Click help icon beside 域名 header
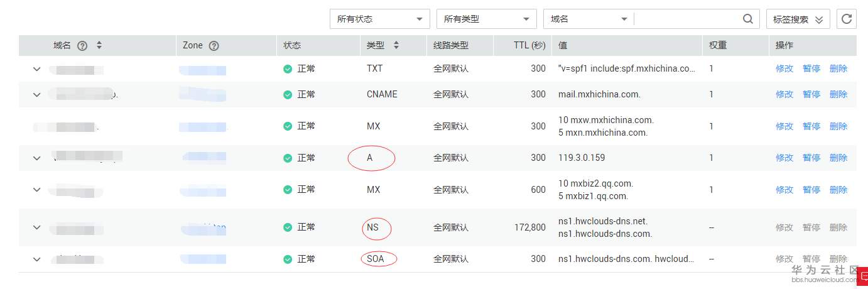This screenshot has height=289, width=868. click(82, 46)
